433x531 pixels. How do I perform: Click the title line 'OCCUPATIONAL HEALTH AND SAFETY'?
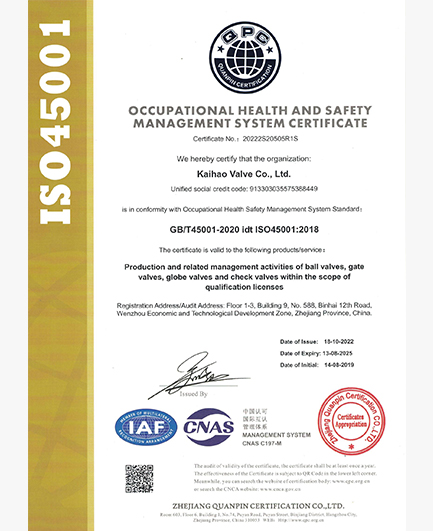tap(250, 110)
